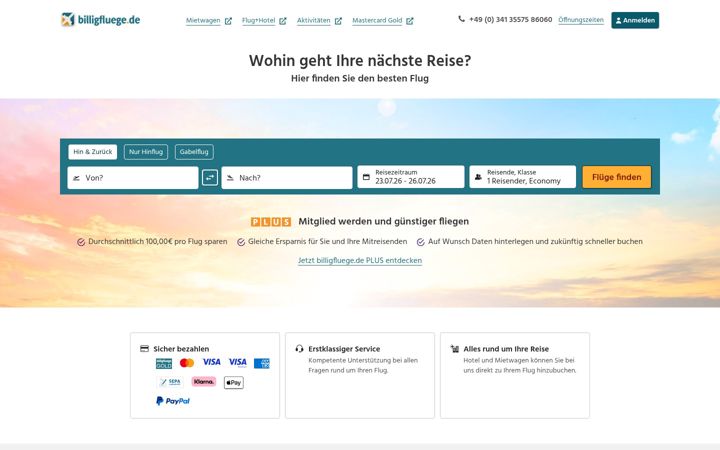Click the Von? departure field
The width and height of the screenshot is (720, 450).
click(x=133, y=178)
